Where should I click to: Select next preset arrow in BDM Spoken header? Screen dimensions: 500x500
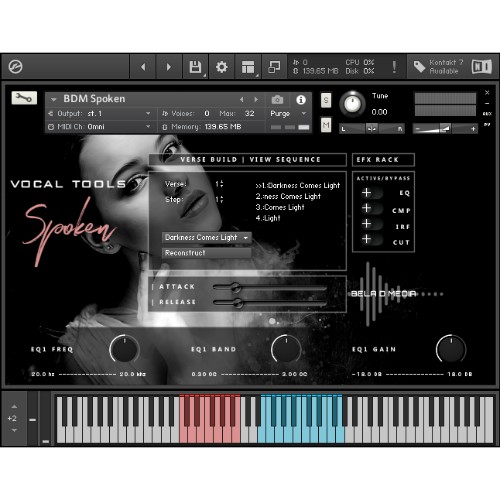pos(256,100)
